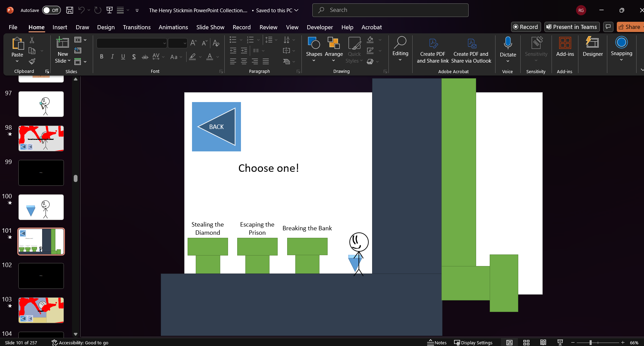Click the Record button at top right
Image resolution: width=644 pixels, height=346 pixels.
click(x=526, y=27)
